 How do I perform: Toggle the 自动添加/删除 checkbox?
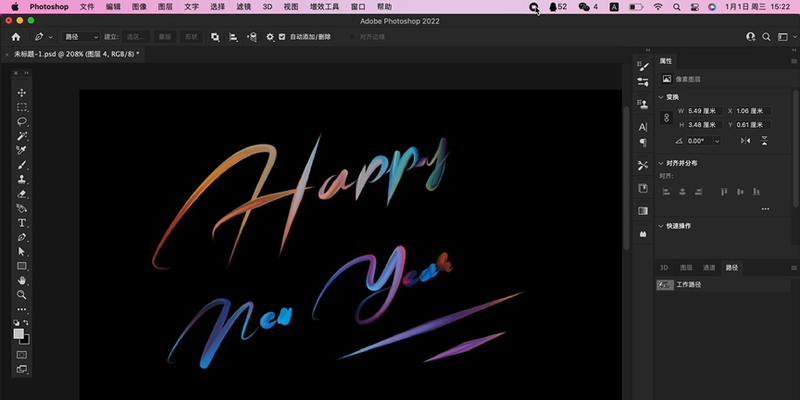click(282, 37)
